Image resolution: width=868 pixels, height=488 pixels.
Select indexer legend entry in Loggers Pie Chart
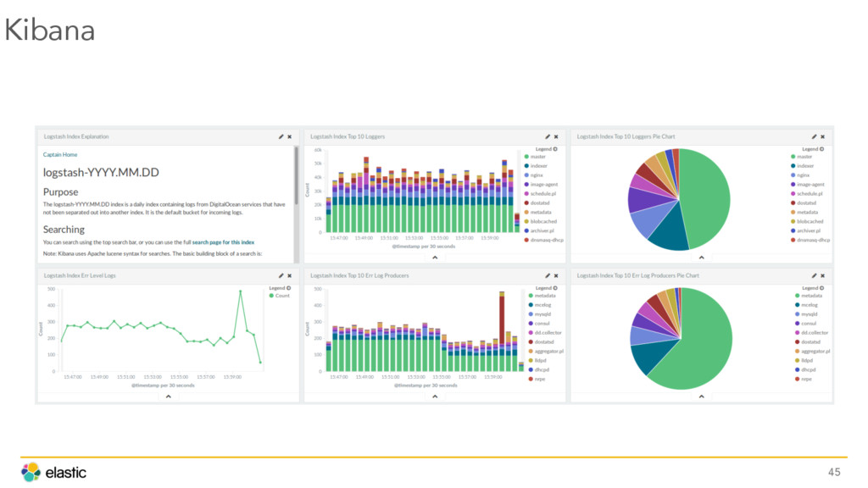point(802,166)
